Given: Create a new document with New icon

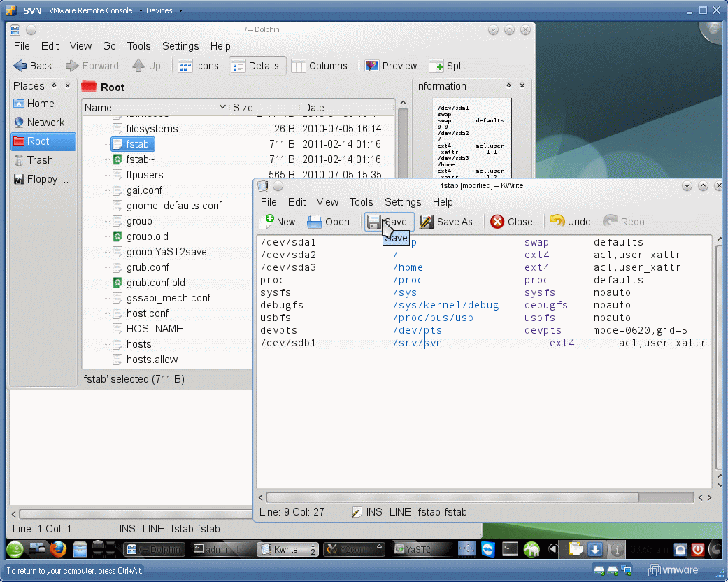Looking at the screenshot, I should 267,222.
